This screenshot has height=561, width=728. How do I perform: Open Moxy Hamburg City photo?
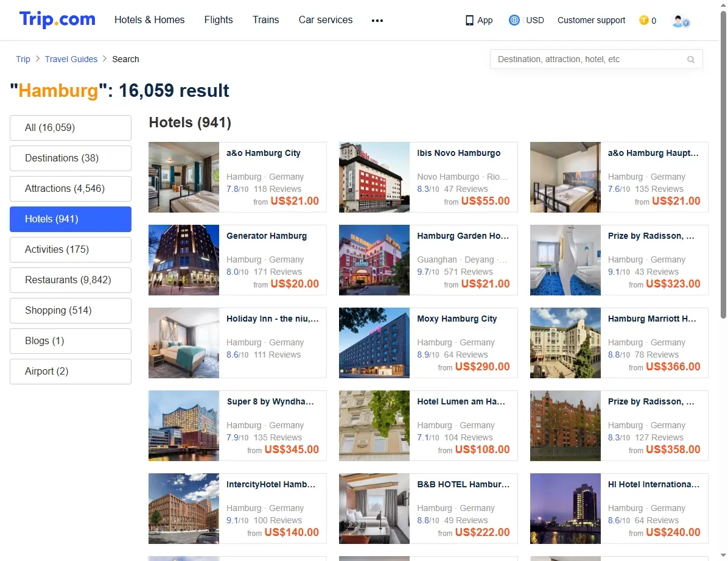[374, 342]
